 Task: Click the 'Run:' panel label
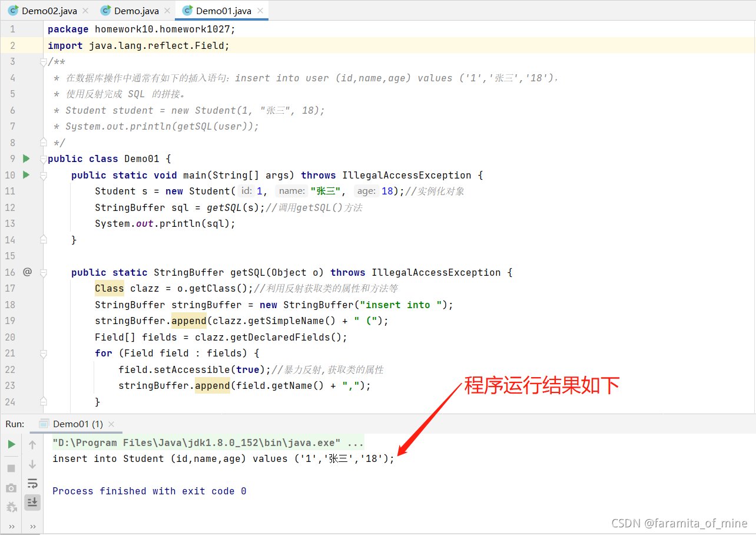15,424
